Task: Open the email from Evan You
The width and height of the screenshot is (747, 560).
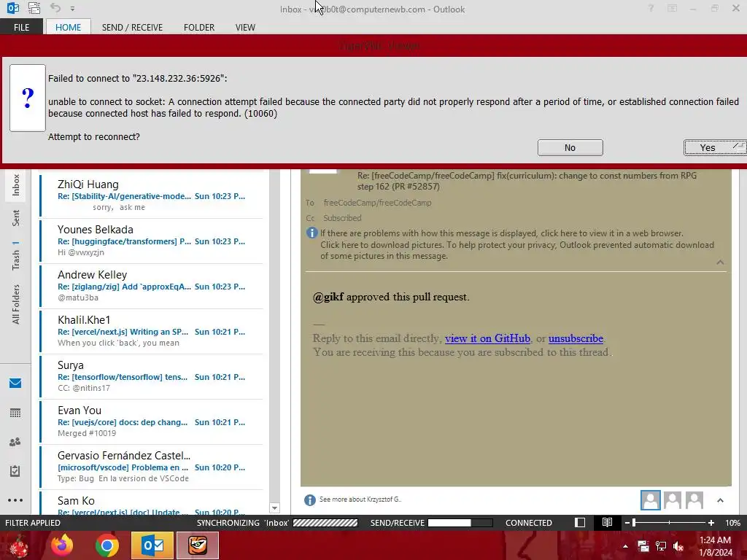Action: coord(152,422)
